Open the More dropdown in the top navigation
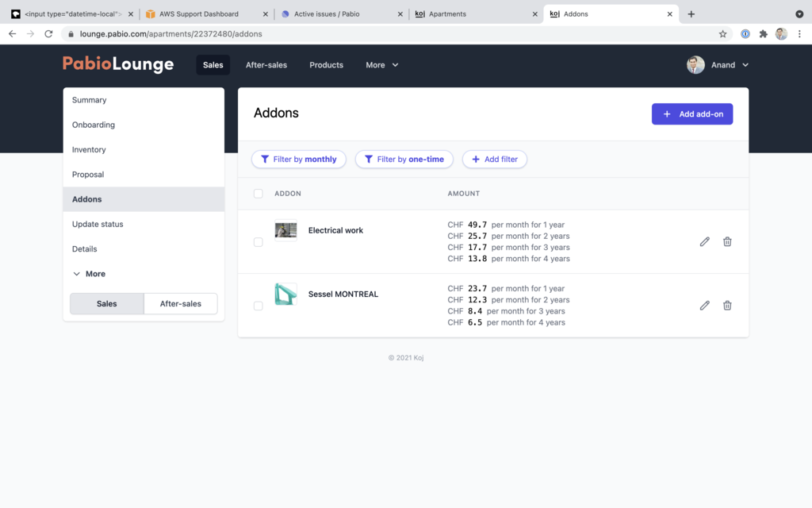 [381, 64]
